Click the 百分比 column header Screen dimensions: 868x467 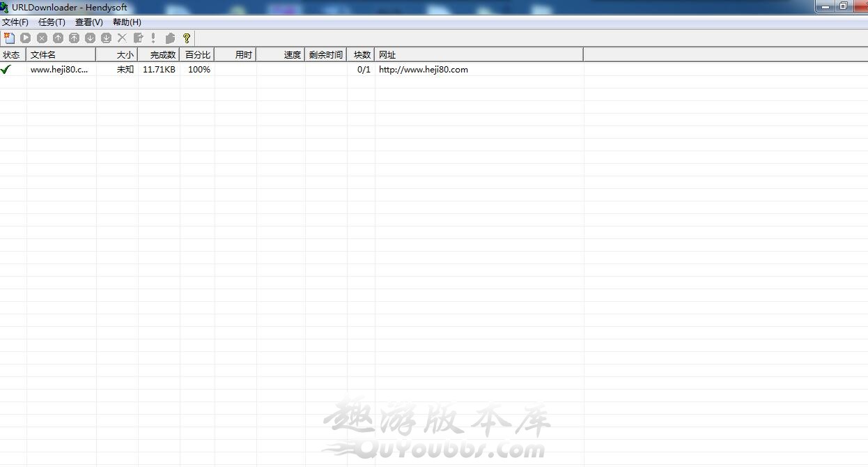pos(197,54)
